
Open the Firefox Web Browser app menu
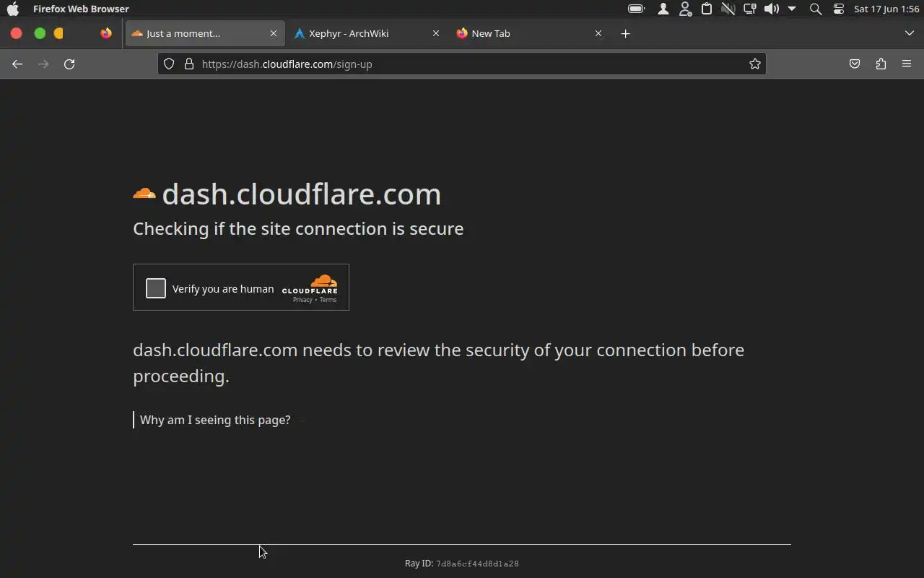pos(81,9)
